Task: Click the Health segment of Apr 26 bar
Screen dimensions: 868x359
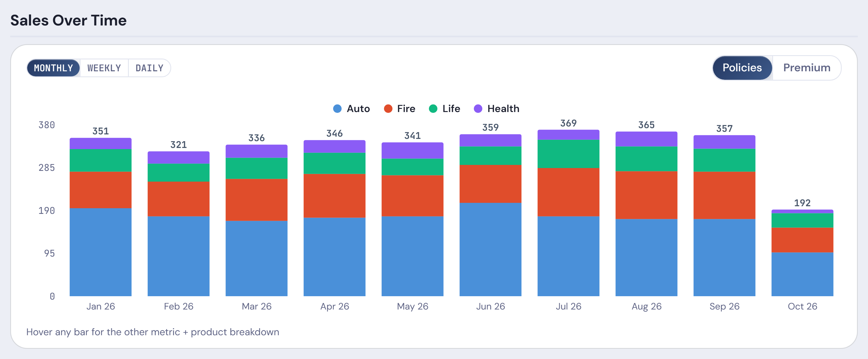Action: pos(334,147)
